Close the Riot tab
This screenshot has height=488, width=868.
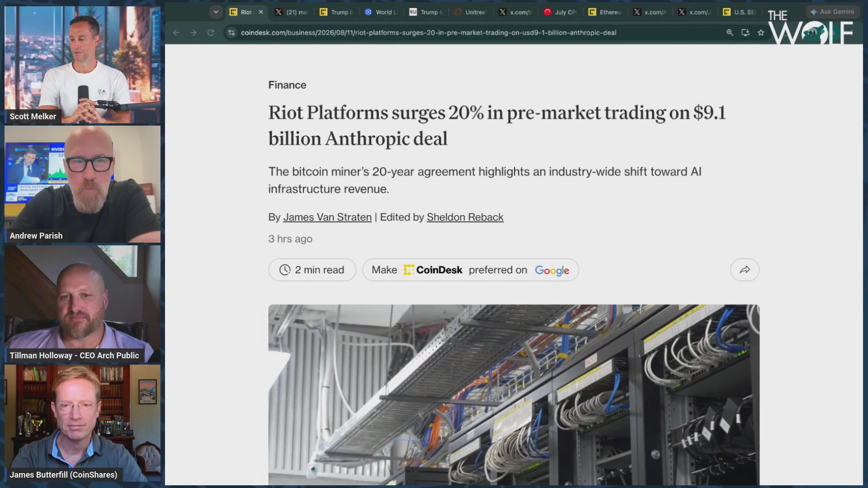tap(261, 12)
